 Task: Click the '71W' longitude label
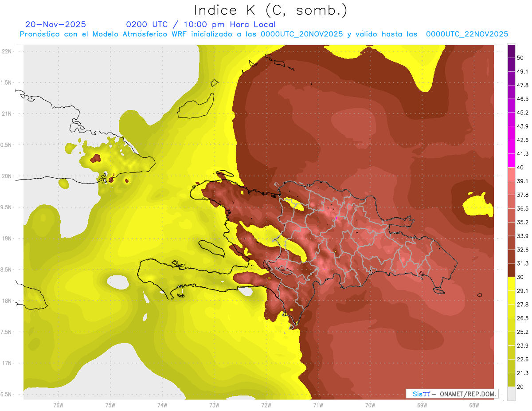click(x=318, y=405)
